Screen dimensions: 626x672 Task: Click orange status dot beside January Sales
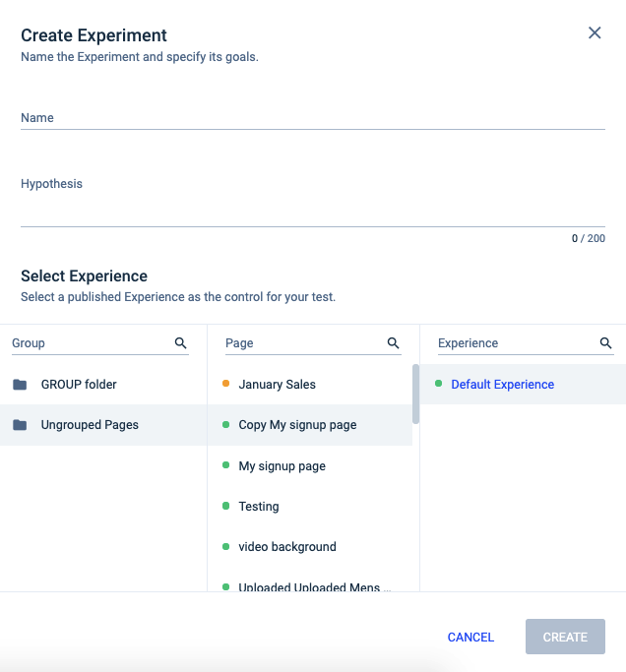[x=225, y=384]
